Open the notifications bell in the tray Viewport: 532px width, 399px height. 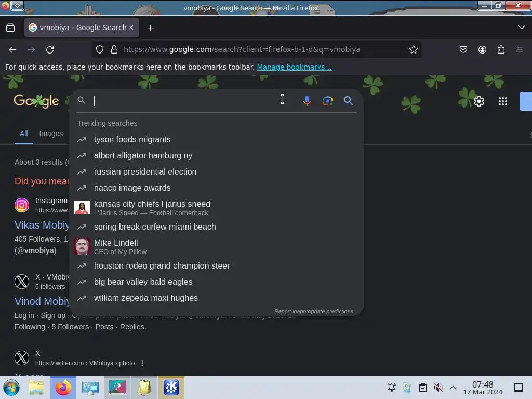point(392,388)
